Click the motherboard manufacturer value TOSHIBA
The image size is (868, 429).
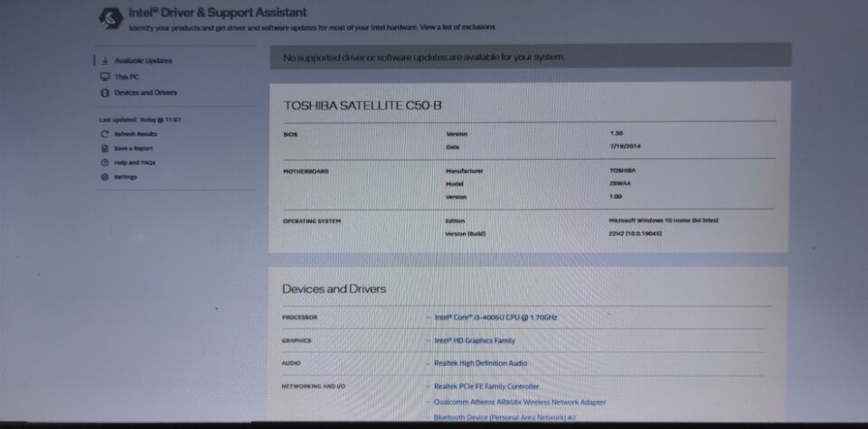pos(623,172)
